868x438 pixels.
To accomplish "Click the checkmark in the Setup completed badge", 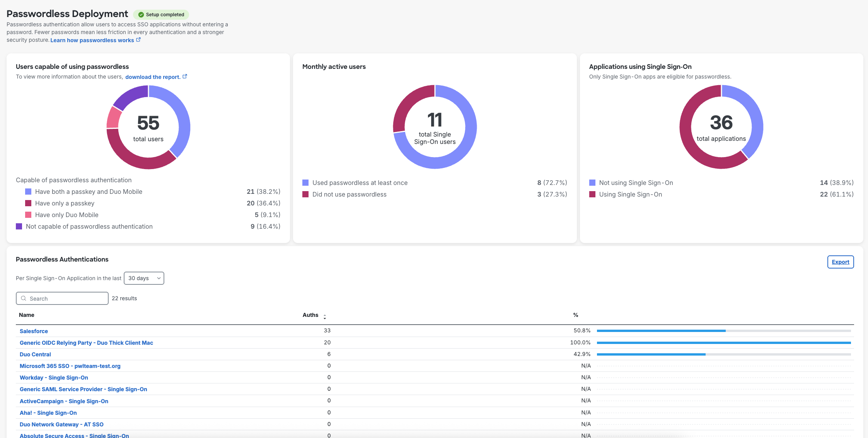I will pyautogui.click(x=141, y=14).
